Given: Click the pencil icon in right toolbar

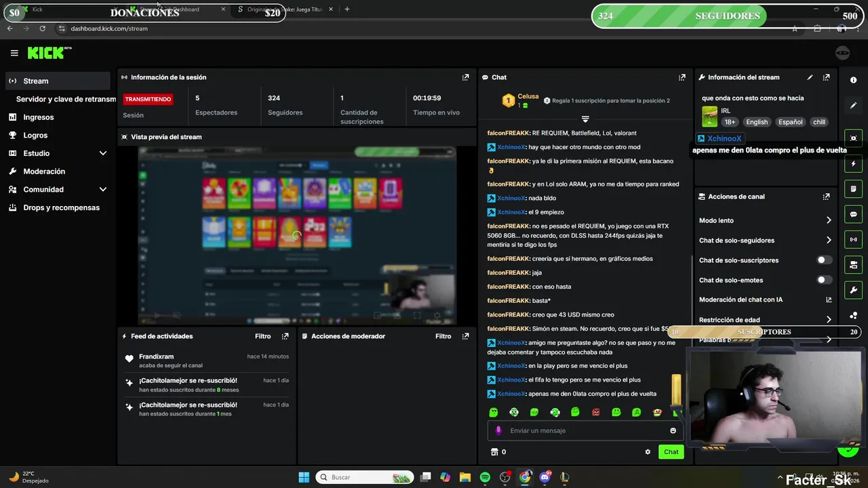Looking at the screenshot, I should coord(853,106).
